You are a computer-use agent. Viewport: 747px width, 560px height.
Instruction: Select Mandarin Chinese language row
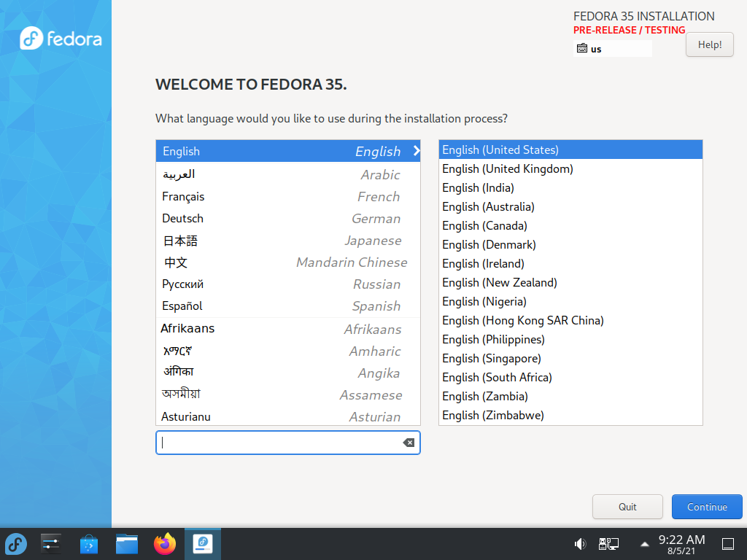pyautogui.click(x=287, y=262)
